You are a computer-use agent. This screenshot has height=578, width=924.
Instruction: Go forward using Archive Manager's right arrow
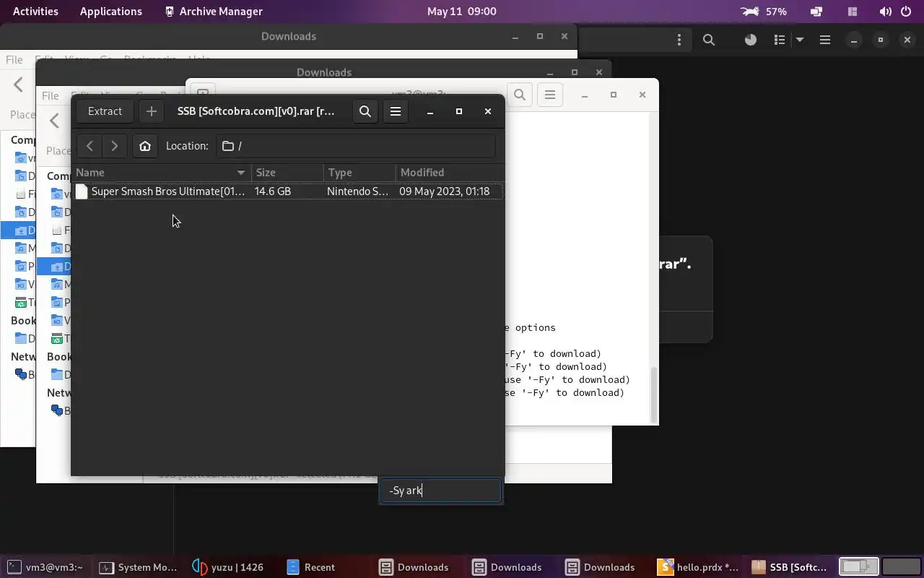[x=115, y=146]
